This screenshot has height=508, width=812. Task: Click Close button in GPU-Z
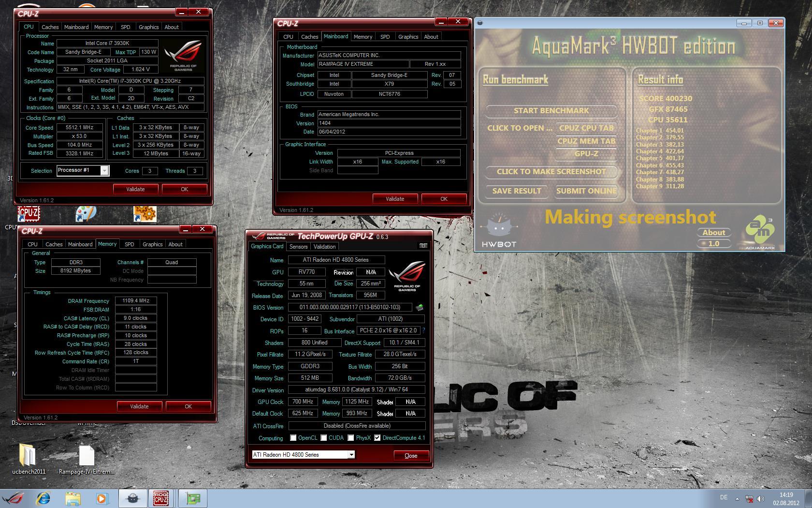tap(411, 455)
